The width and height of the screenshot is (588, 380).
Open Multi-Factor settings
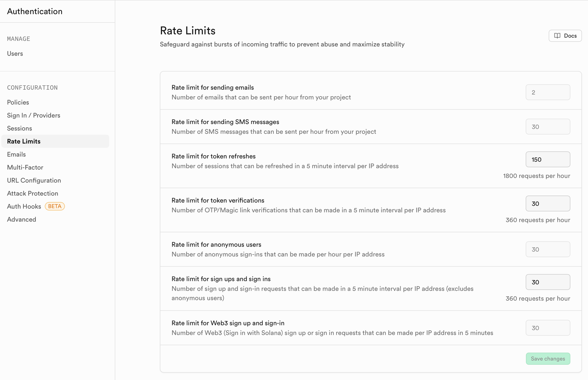pyautogui.click(x=25, y=167)
